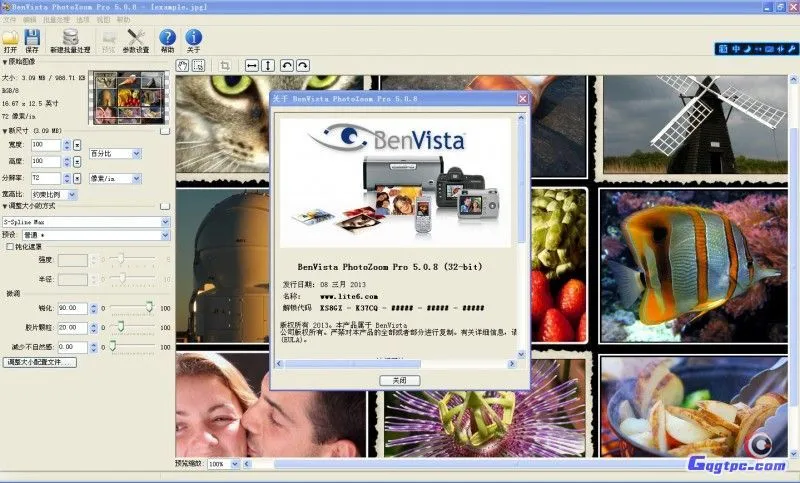Select the crop tool icon
Image resolution: width=800 pixels, height=483 pixels.
coord(226,65)
